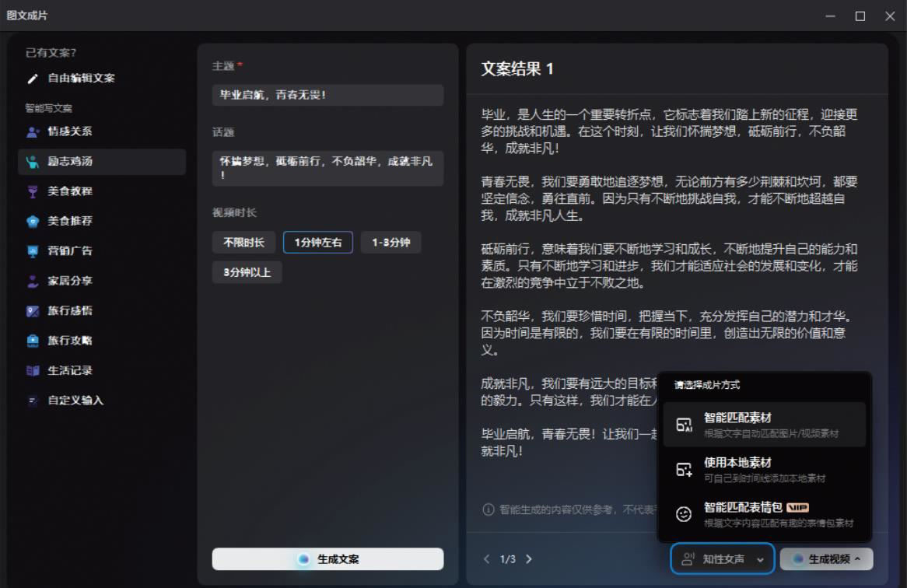Click the info icon beside the disclaimer
The height and width of the screenshot is (588, 907).
coord(489,509)
